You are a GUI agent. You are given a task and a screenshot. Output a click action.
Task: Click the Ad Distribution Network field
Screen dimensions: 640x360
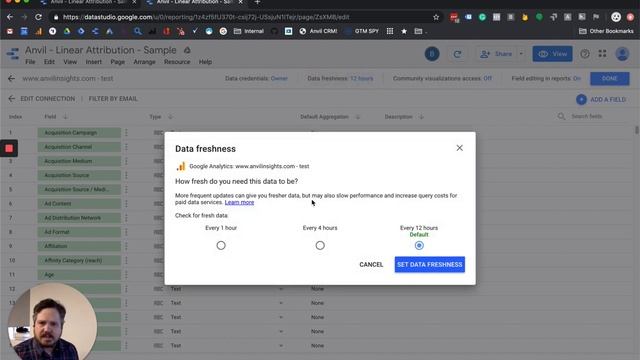click(x=79, y=218)
